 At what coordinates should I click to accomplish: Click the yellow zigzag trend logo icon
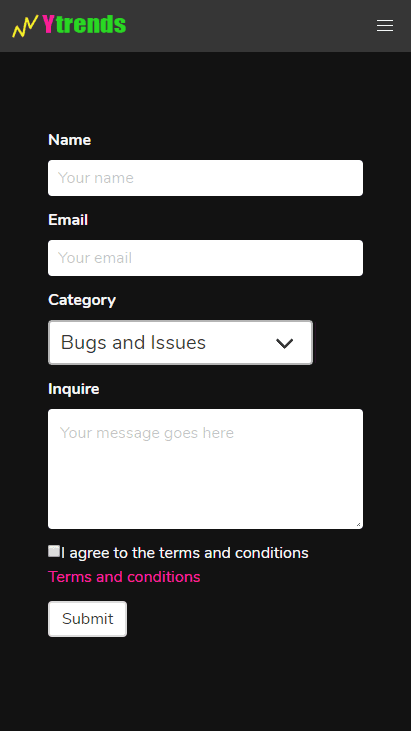click(25, 26)
